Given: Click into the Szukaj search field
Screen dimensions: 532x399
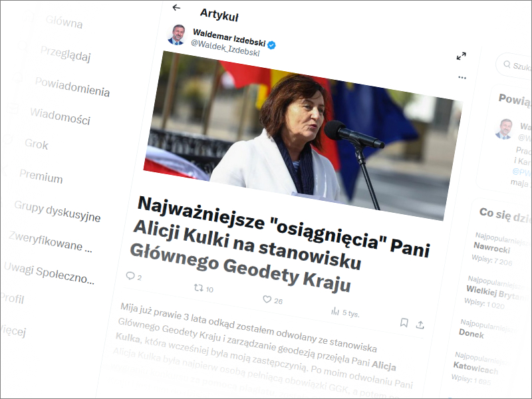Looking at the screenshot, I should pos(514,65).
